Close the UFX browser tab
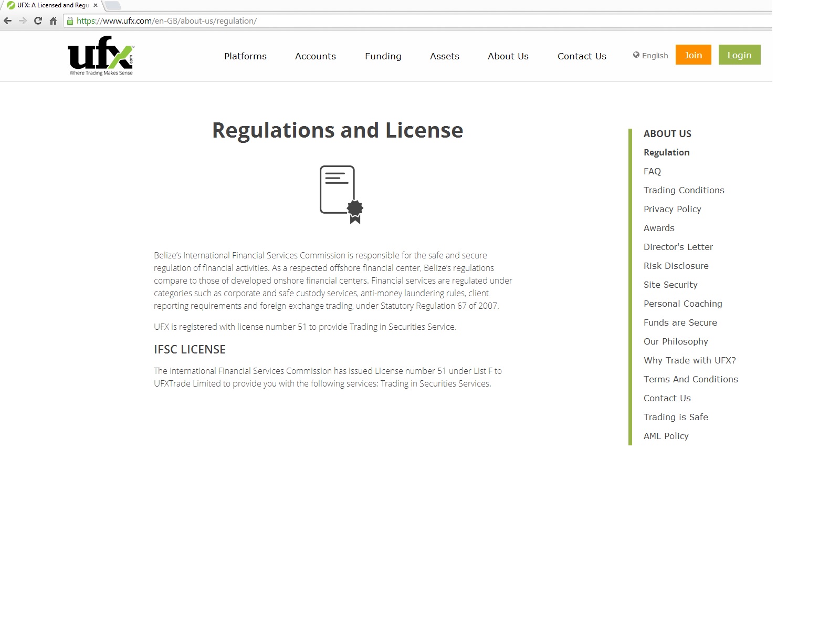 (x=96, y=5)
